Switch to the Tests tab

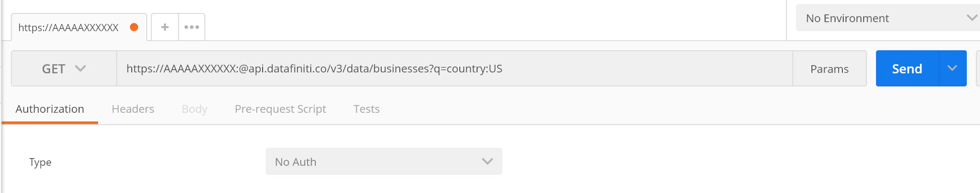(366, 109)
